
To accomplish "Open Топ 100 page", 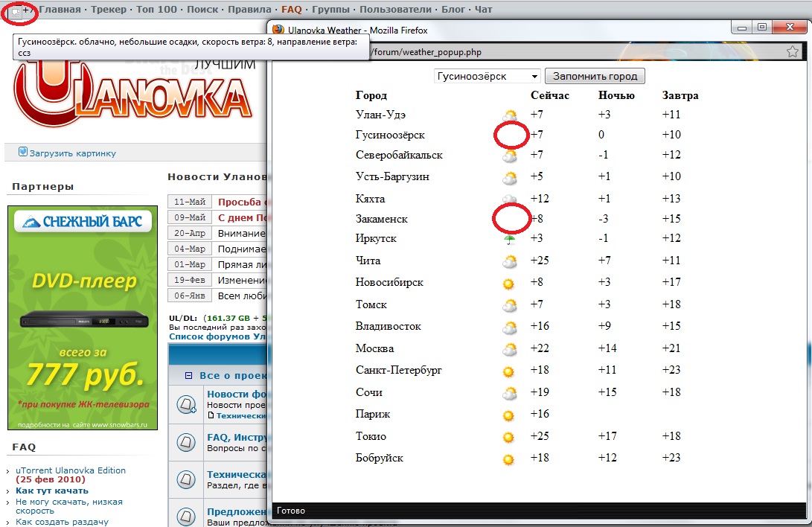I will click(156, 10).
